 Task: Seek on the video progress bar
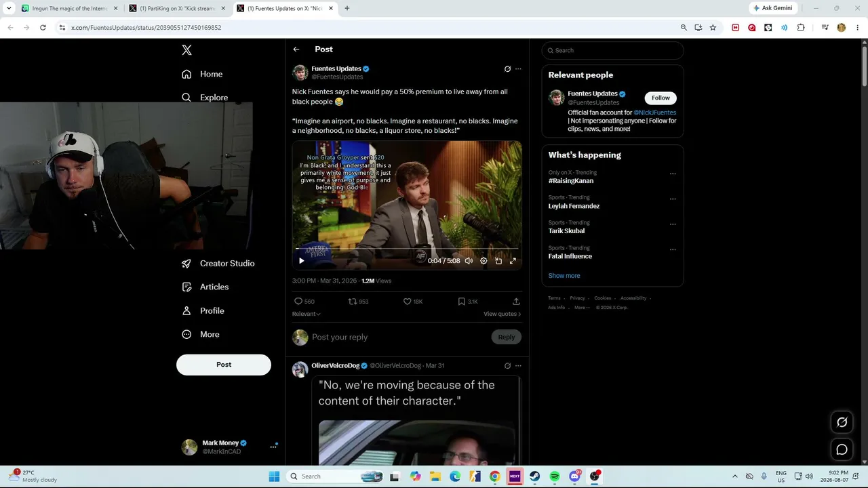tap(407, 249)
